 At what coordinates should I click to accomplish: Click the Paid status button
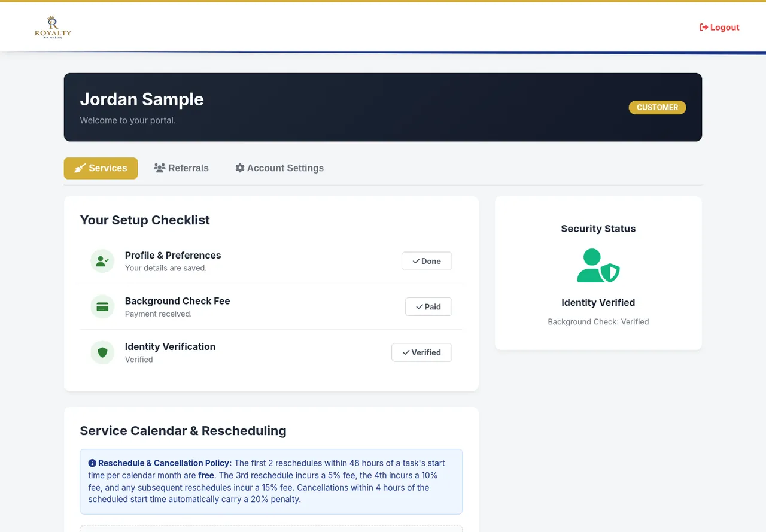[x=428, y=307]
